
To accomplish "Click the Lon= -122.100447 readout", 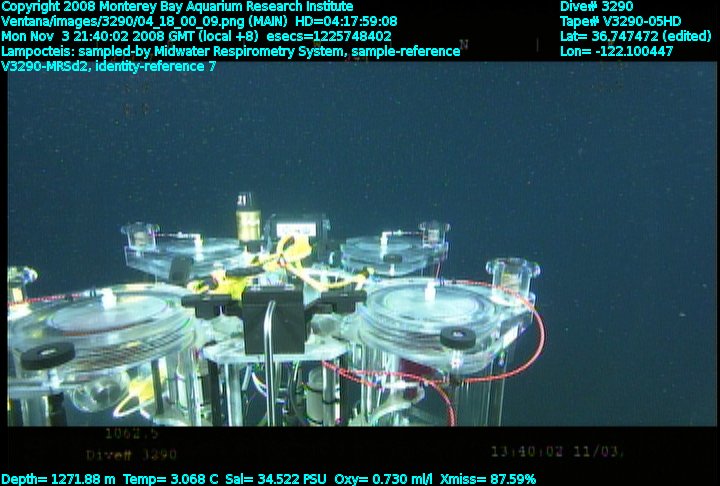I will tap(616, 51).
